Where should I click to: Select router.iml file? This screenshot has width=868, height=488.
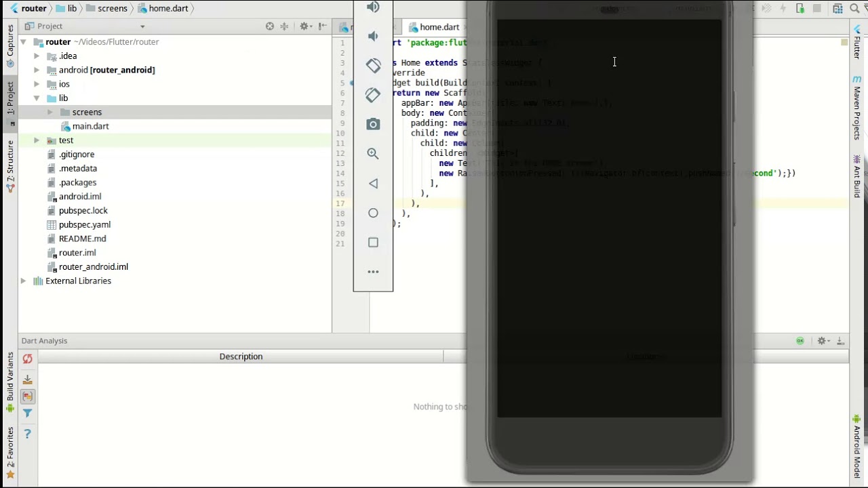[77, 252]
